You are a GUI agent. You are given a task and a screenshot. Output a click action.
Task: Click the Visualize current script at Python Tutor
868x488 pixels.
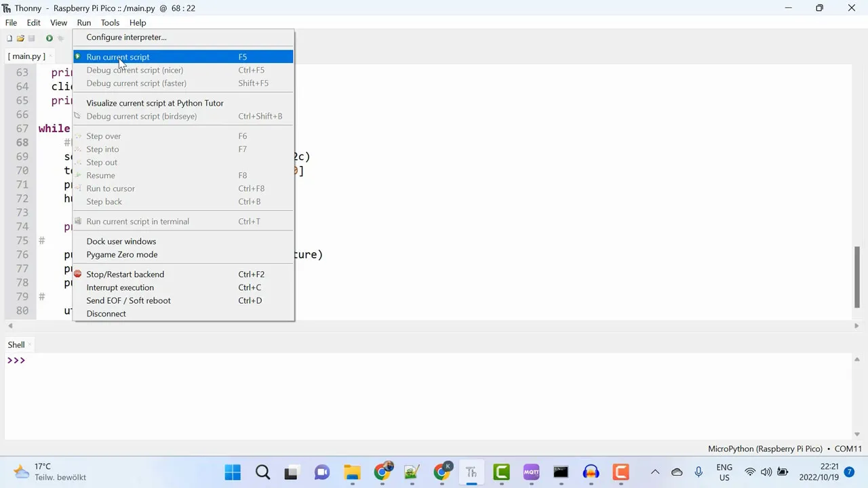[183, 103]
